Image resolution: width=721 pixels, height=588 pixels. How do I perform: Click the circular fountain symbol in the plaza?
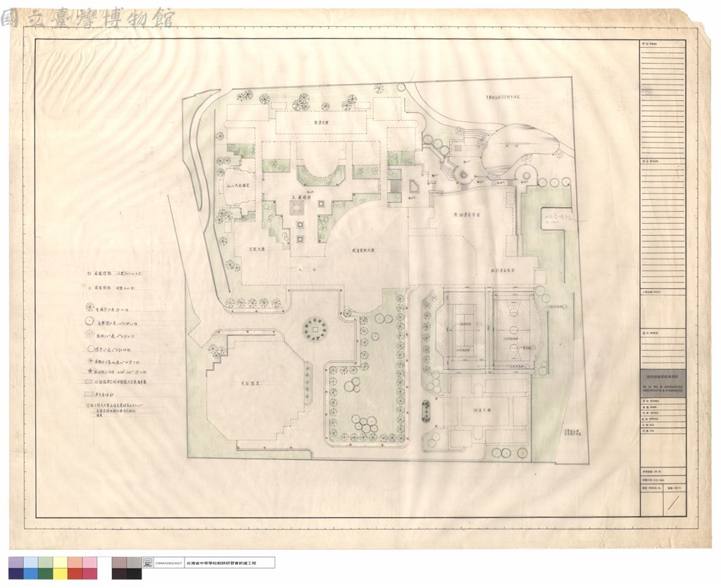click(315, 329)
